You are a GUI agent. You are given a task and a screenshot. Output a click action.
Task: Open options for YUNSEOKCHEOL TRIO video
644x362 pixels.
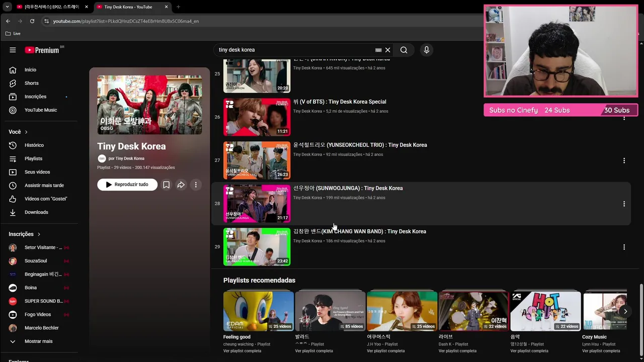click(x=624, y=160)
